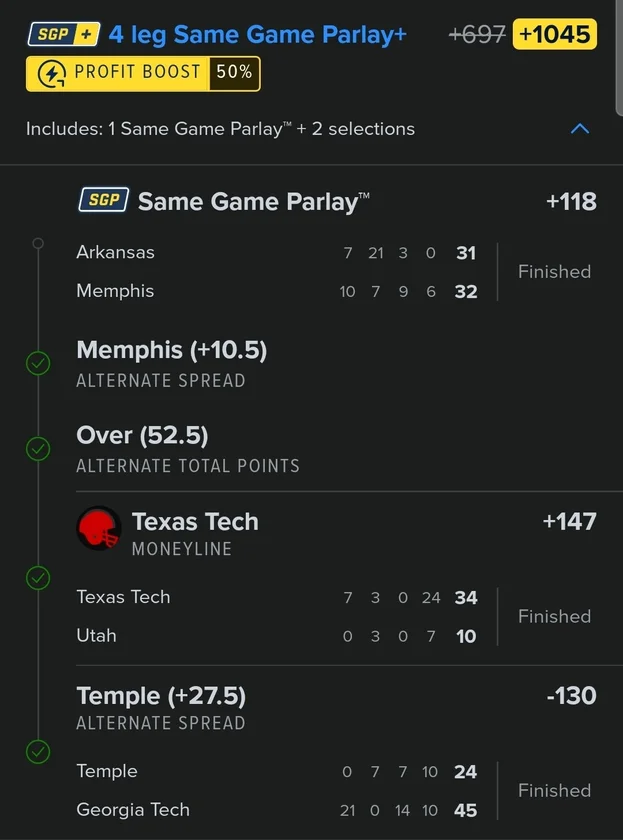623x840 pixels.
Task: Click the green checkmark beside Texas Tech moneyline
Action: pos(38,578)
